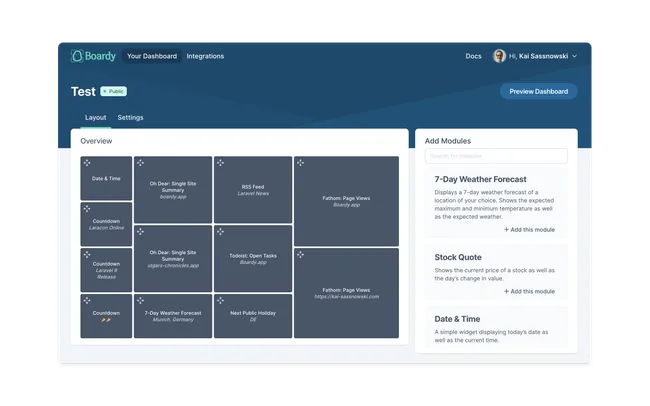This screenshot has height=406, width=650.
Task: Add the Stock Quote module
Action: click(528, 291)
